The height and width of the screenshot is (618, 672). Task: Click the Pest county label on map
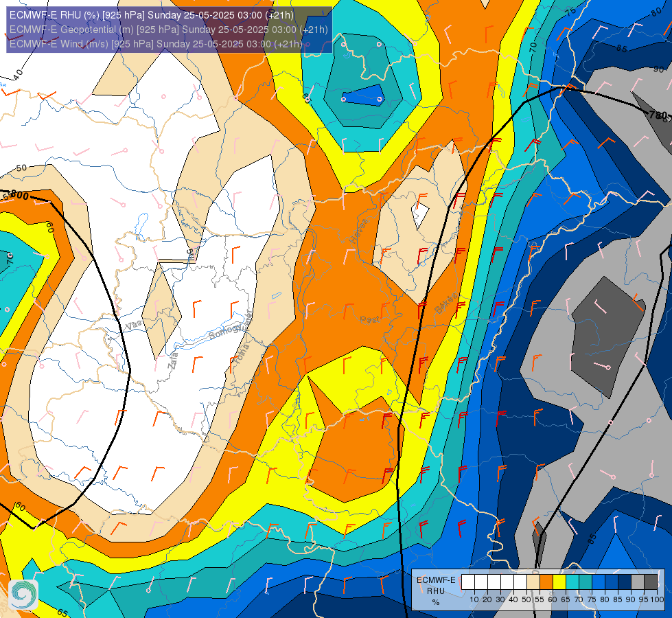click(x=369, y=319)
